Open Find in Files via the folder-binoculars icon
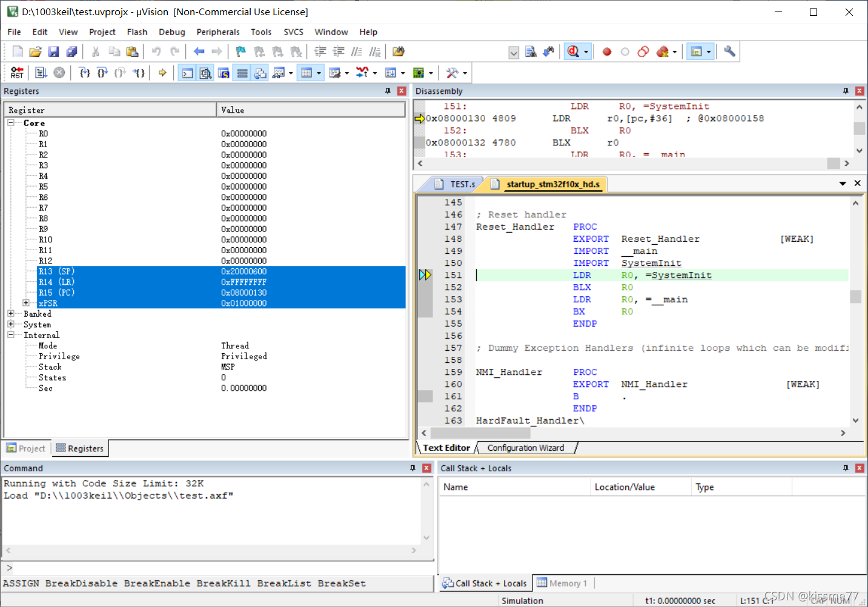The image size is (868, 607). coord(399,52)
